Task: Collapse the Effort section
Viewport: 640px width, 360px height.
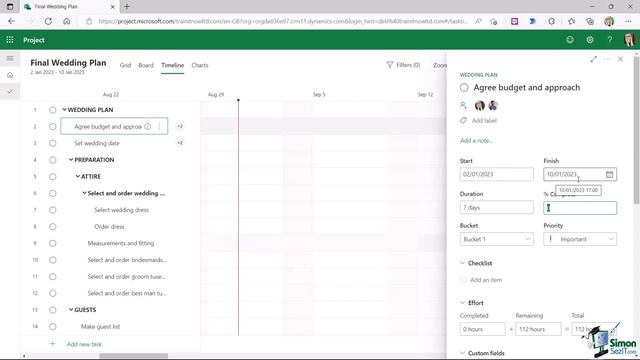Action: [462, 302]
